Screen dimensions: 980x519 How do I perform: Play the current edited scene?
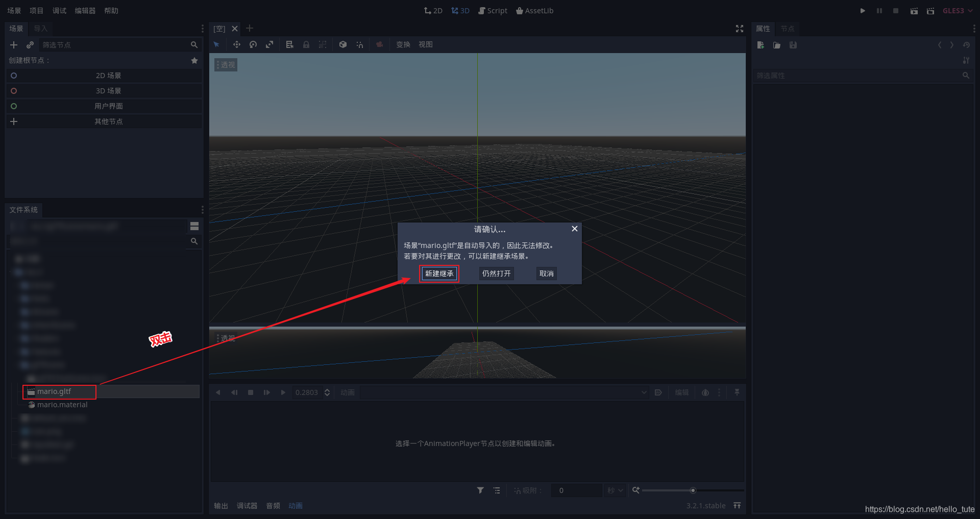click(914, 11)
